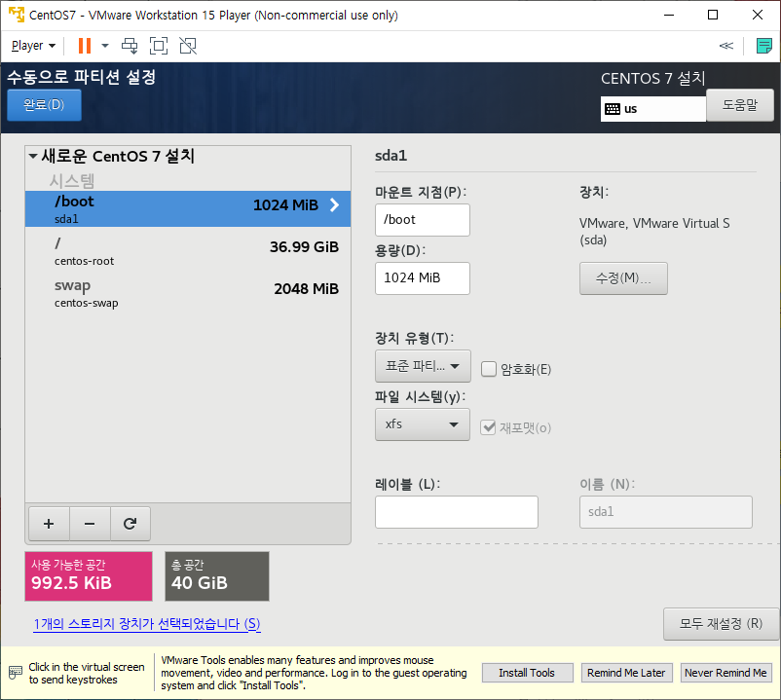781x700 pixels.
Task: Click the keyboard icon in the hint bar
Action: (x=16, y=672)
